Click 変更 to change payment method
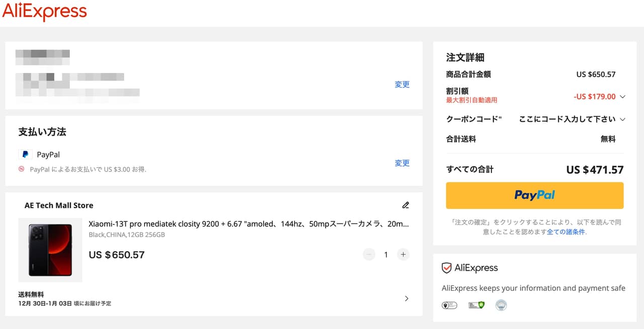Viewport: 644px width, 329px height. point(402,163)
